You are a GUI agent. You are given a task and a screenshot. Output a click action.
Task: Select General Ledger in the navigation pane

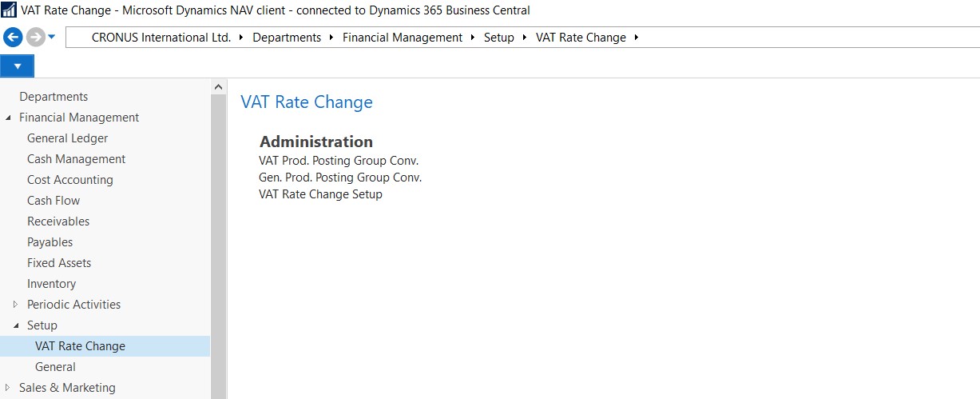point(67,138)
